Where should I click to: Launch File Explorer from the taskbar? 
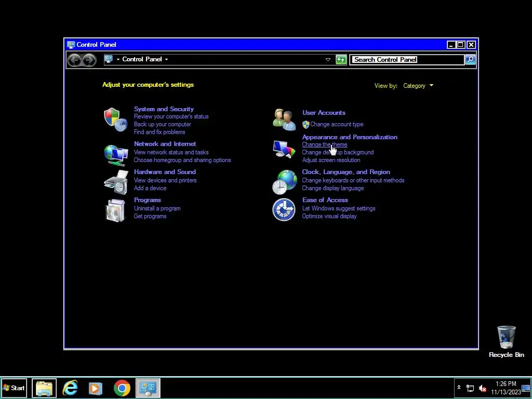44,388
